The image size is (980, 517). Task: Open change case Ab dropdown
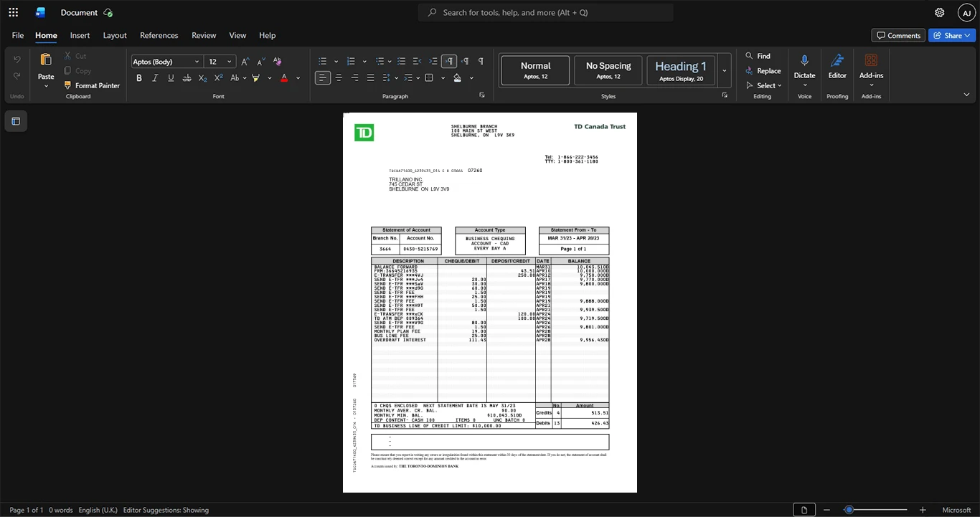click(x=238, y=77)
